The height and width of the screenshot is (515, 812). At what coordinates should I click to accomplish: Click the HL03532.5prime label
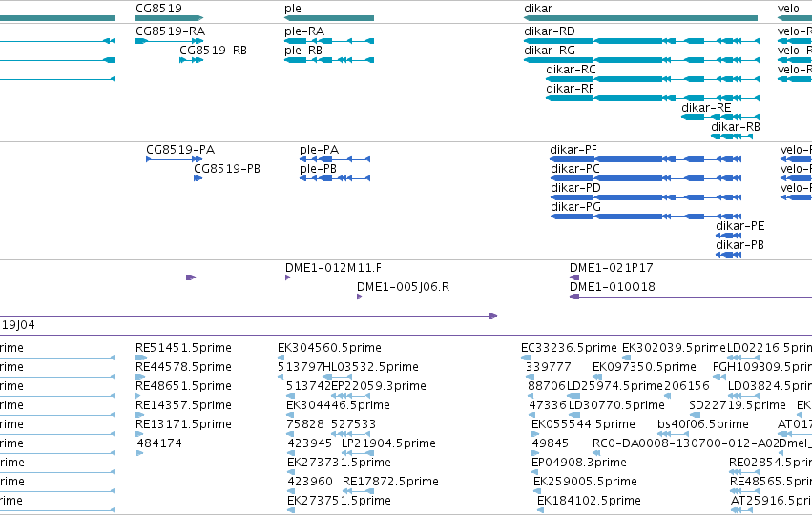coord(370,367)
